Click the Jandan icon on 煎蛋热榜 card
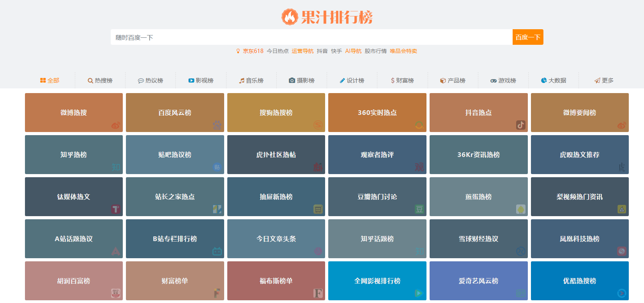The image size is (644, 303). click(521, 209)
